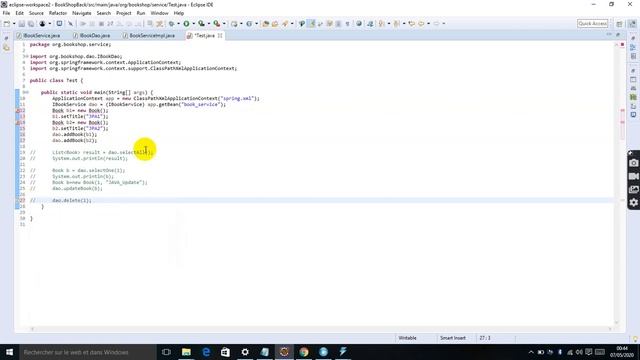Click the screenshot camera icon in capture overlay
640x360 pixels.
pos(633,163)
